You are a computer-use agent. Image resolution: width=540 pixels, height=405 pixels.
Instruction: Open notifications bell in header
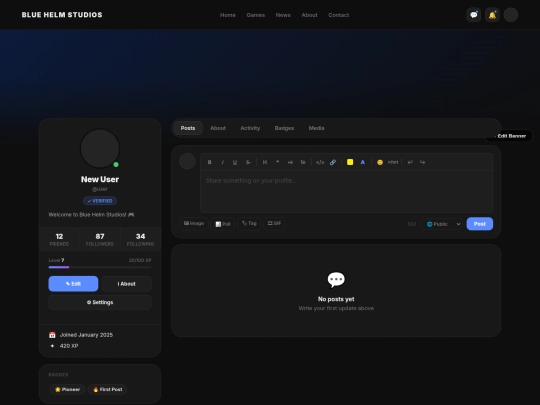coord(492,15)
